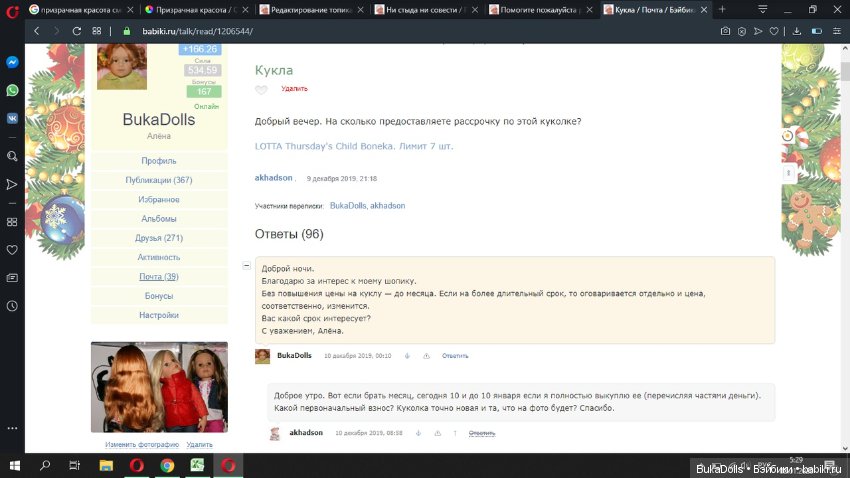Image resolution: width=850 pixels, height=478 pixels.
Task: Open the Excel icon in the taskbar
Action: coord(198,465)
